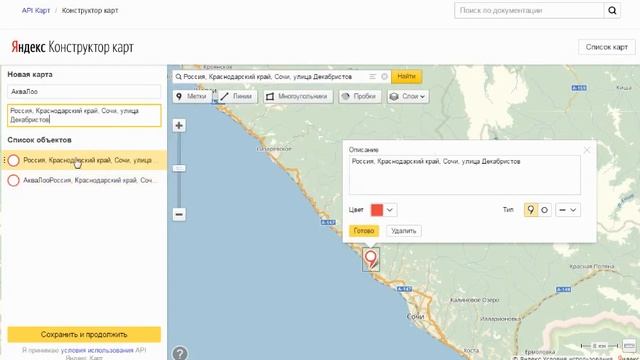Screen dimensions: 640x360
Task: Select the first object Россия, Краснодарский край
Action: tap(84, 160)
